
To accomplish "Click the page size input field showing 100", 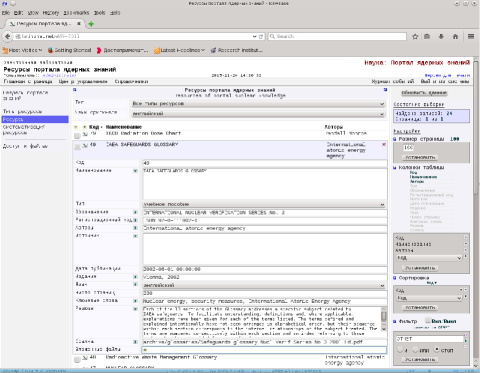I will pos(431,148).
